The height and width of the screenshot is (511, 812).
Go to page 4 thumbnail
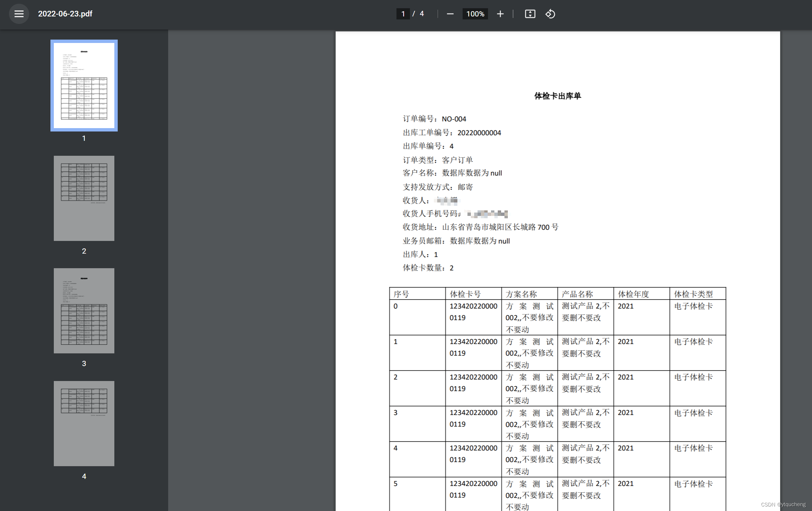point(84,424)
